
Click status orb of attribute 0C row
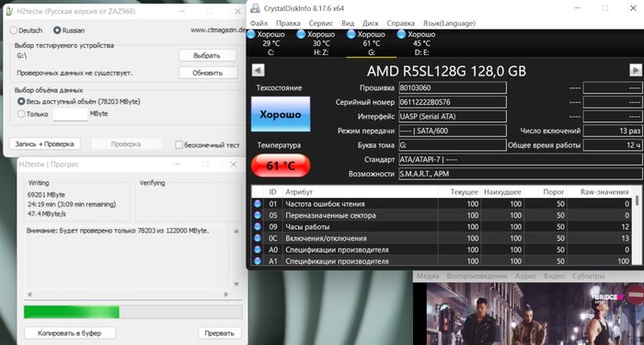click(x=258, y=238)
